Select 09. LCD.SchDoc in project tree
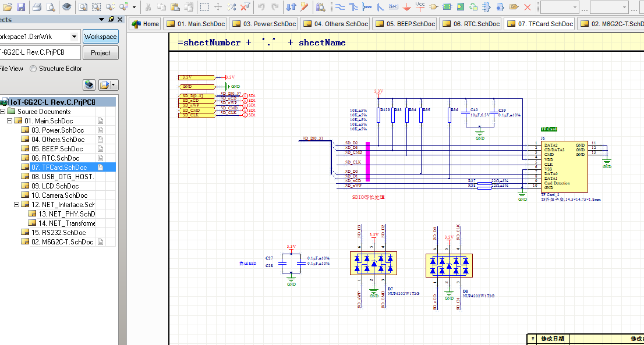Image resolution: width=644 pixels, height=345 pixels. (x=55, y=186)
